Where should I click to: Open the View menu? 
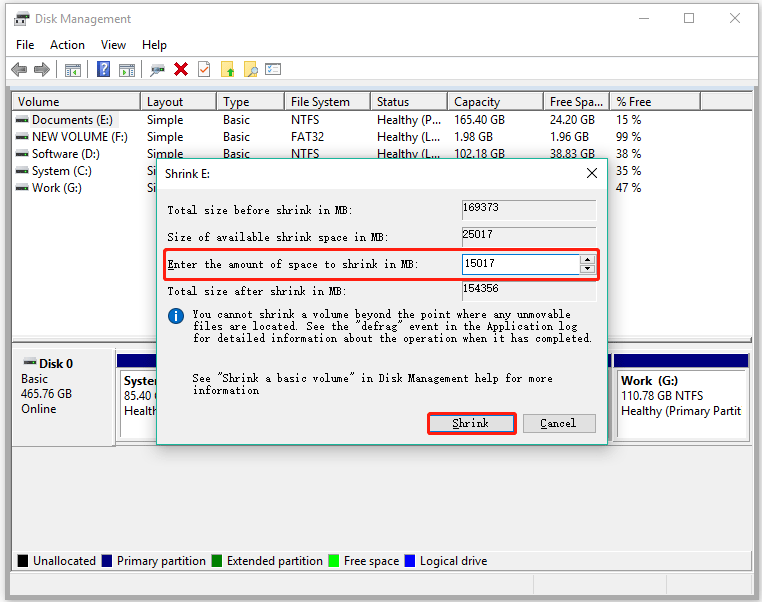113,45
